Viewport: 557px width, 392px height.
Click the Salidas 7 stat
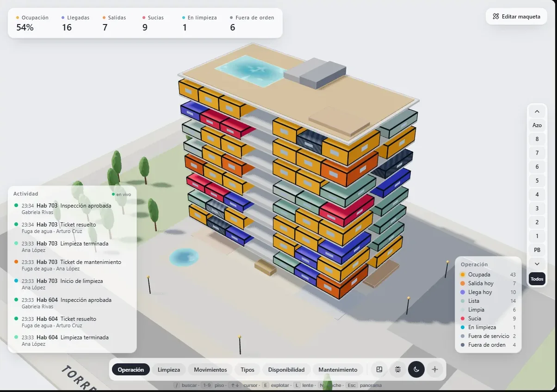tap(114, 23)
